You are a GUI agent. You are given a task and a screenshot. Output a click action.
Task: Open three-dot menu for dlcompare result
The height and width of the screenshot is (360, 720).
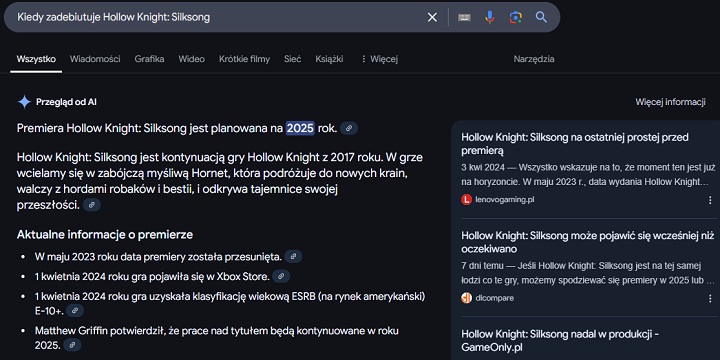710,298
